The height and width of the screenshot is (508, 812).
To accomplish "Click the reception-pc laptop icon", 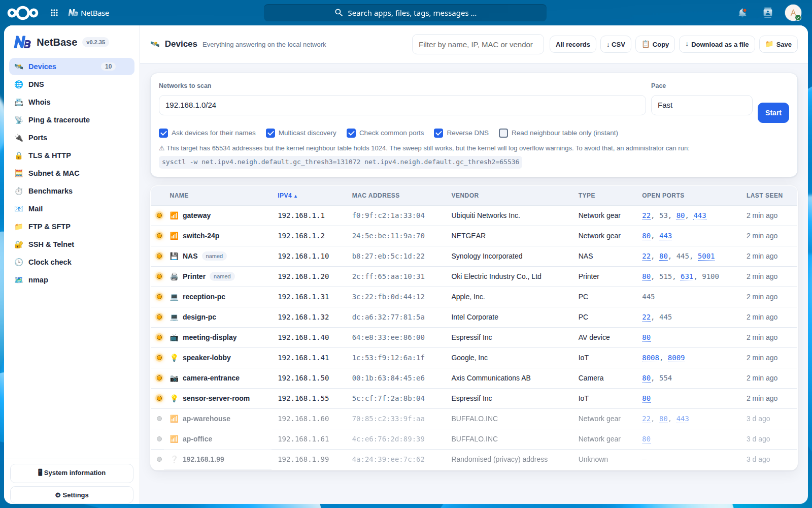I will pos(174,297).
